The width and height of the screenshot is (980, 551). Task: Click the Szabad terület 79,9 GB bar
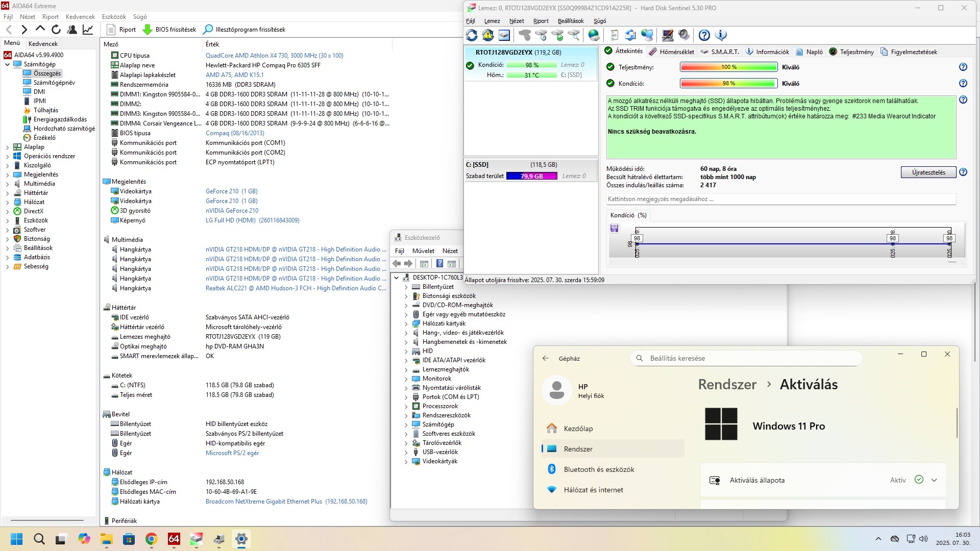[531, 176]
